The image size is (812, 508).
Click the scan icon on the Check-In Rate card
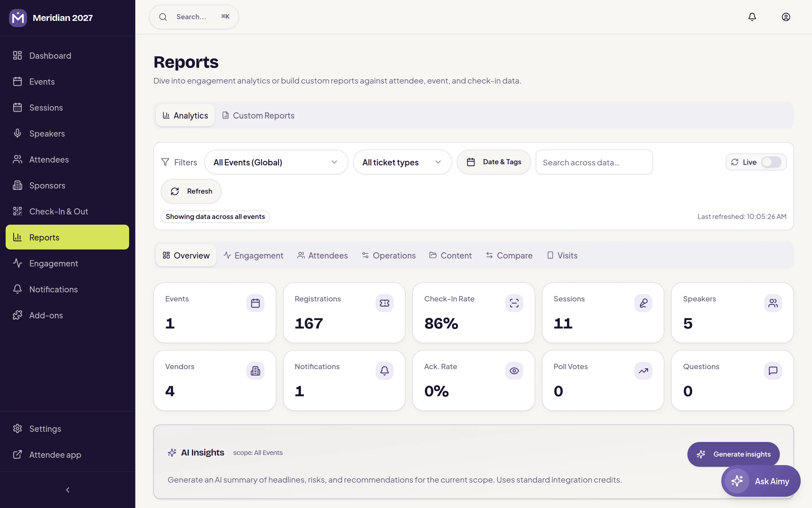[x=514, y=303]
